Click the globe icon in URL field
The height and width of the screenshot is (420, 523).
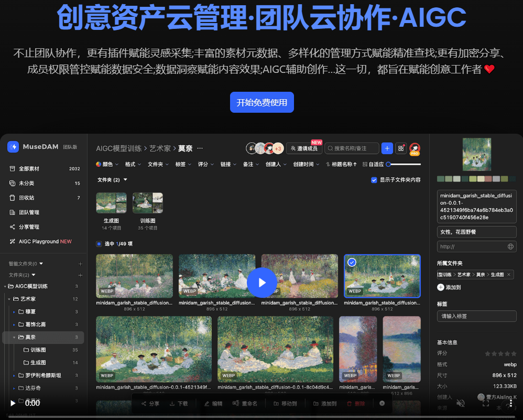[x=510, y=246]
